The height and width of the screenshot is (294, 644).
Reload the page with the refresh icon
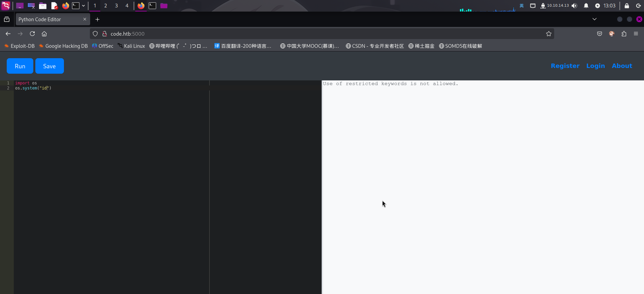pyautogui.click(x=32, y=34)
